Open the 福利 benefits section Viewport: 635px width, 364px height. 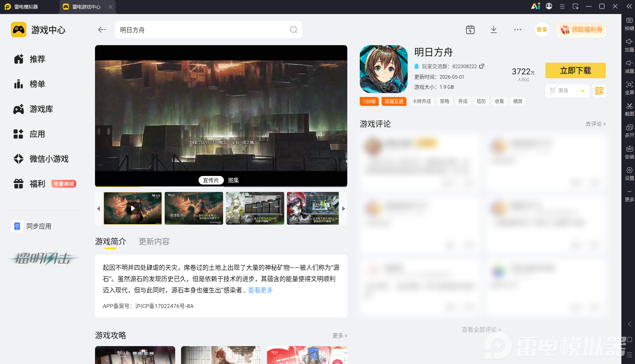(x=30, y=184)
